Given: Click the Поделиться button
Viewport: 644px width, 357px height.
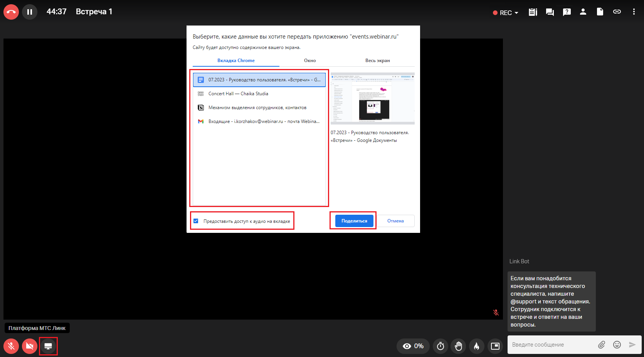Looking at the screenshot, I should point(354,221).
